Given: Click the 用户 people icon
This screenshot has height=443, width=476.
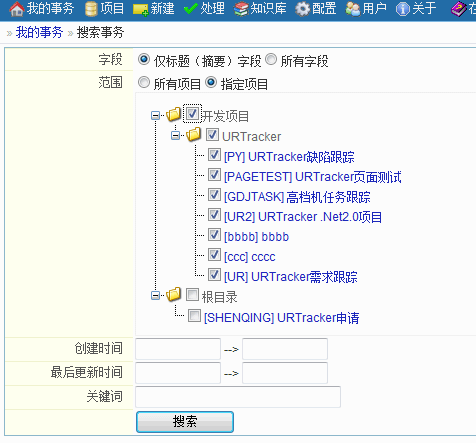Looking at the screenshot, I should point(353,9).
